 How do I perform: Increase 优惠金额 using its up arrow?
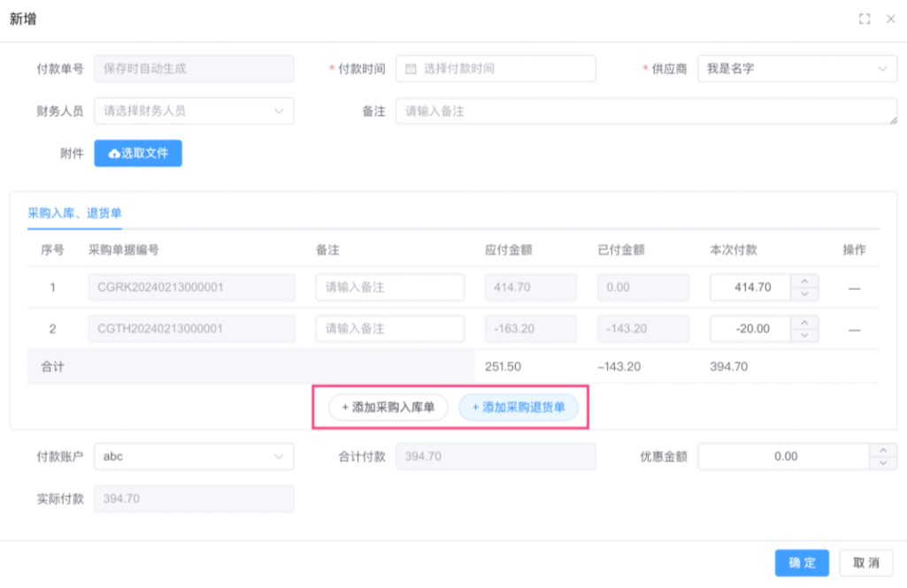click(x=883, y=451)
